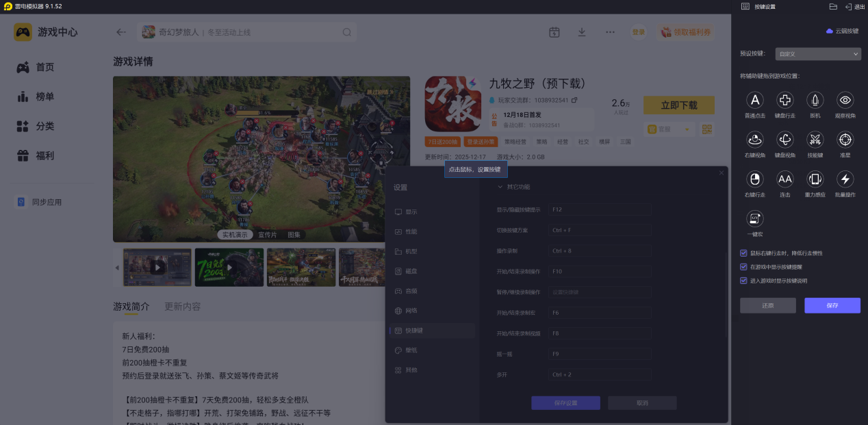The width and height of the screenshot is (868, 425).
Task: Toggle 在游戏中显示按键提醒 checkbox
Action: tap(744, 267)
